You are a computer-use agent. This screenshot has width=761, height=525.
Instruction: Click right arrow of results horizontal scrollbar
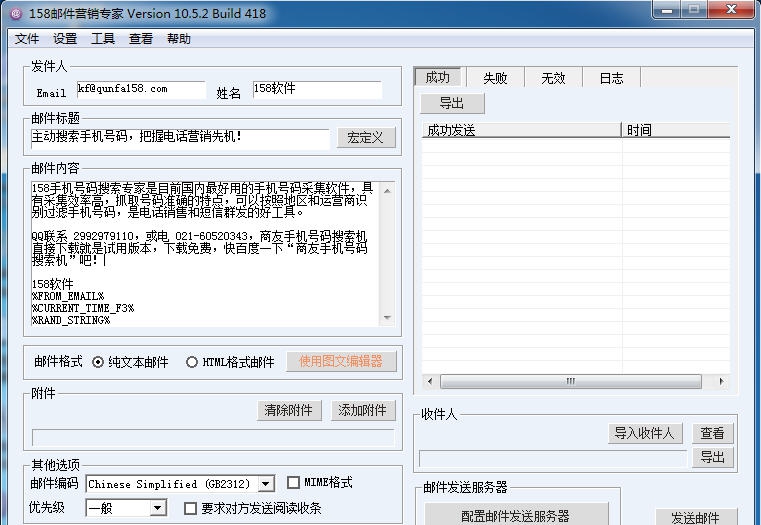coord(722,381)
